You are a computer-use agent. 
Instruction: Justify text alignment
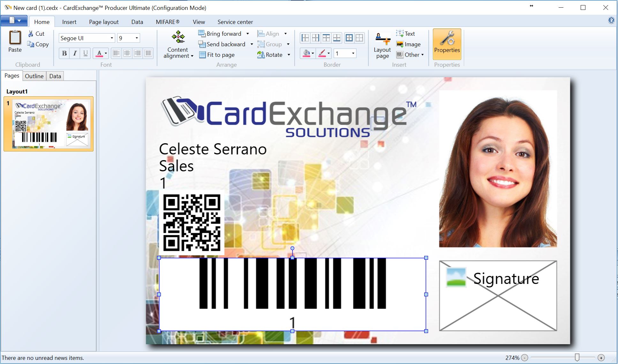[x=148, y=53]
